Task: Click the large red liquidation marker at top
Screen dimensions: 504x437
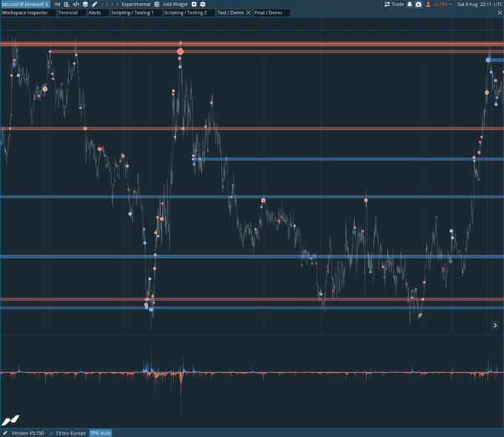Action: coord(180,51)
